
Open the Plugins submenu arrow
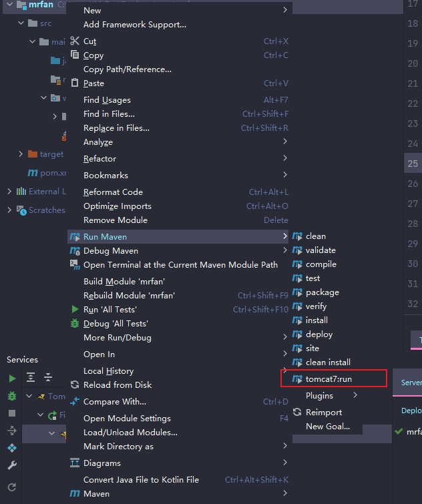click(x=355, y=395)
